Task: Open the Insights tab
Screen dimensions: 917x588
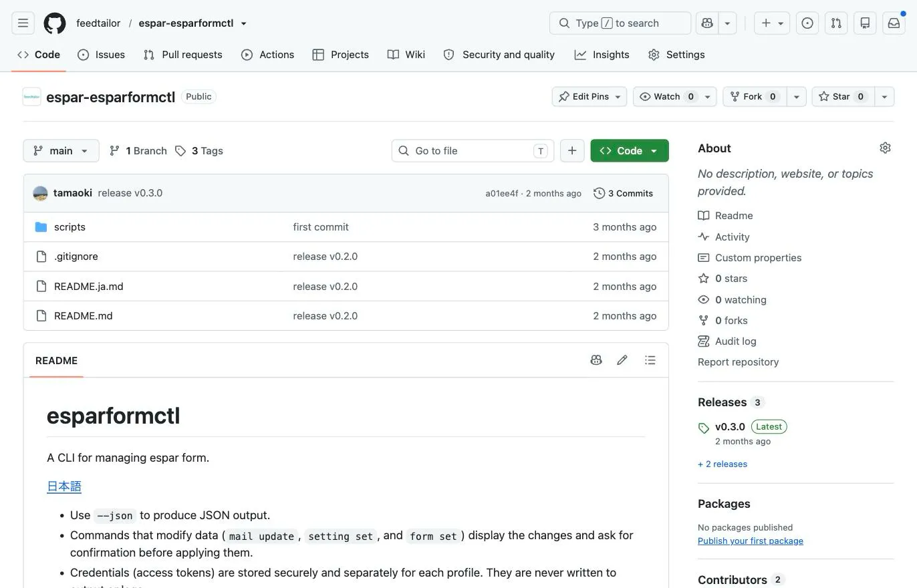Action: (602, 55)
